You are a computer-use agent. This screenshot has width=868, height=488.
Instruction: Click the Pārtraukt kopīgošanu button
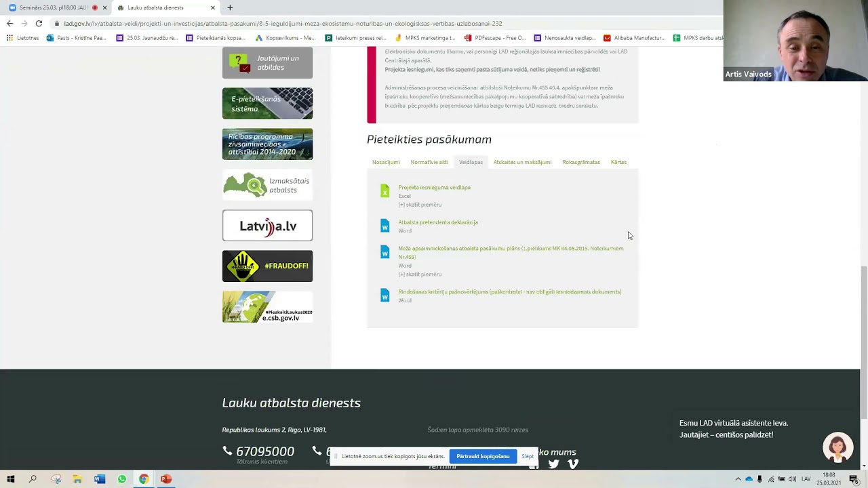tap(483, 456)
